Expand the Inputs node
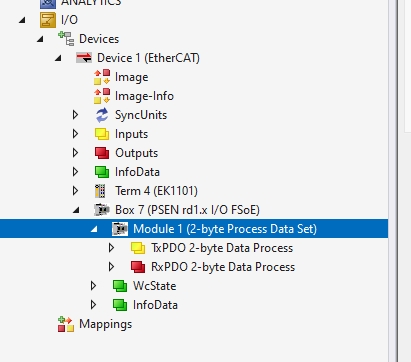The height and width of the screenshot is (362, 411). pos(75,134)
